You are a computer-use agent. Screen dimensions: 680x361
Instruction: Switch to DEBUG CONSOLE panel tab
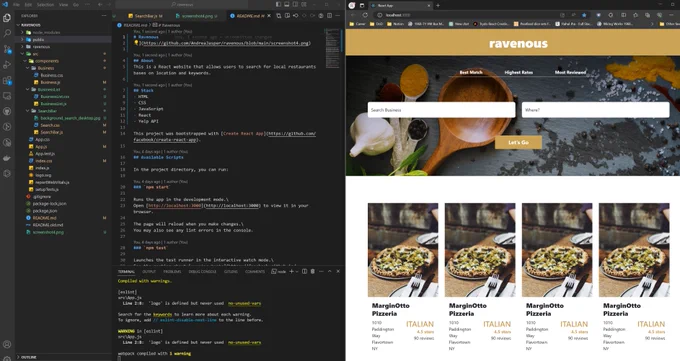tap(202, 272)
